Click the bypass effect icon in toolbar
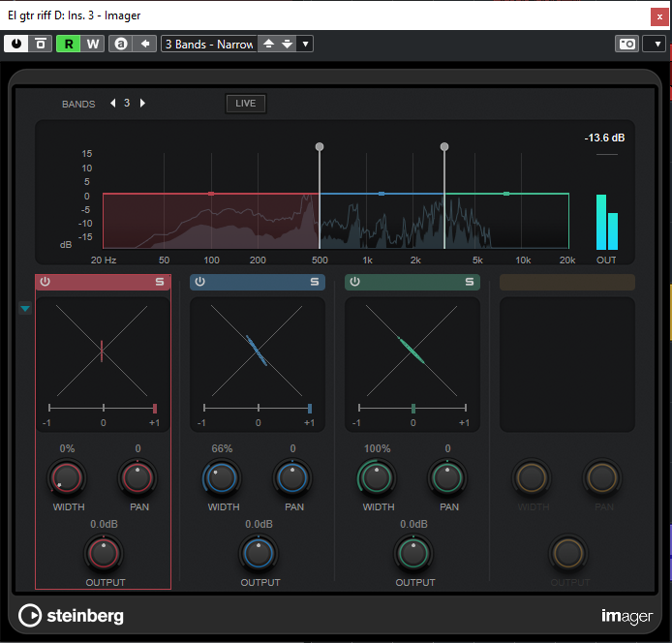672x643 pixels. [41, 44]
